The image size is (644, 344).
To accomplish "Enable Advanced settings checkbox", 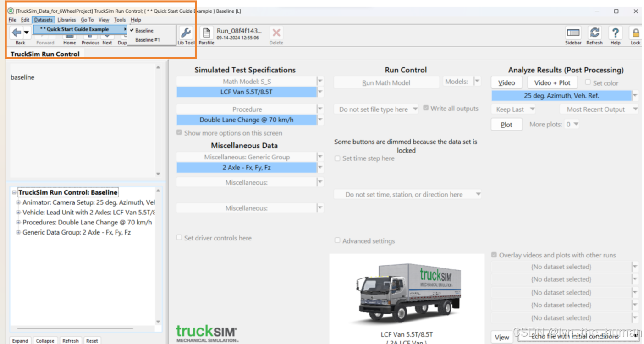I will pos(337,240).
